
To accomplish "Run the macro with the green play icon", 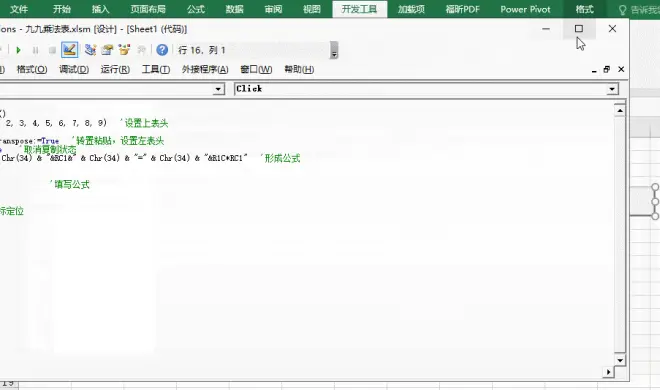I will click(18, 50).
